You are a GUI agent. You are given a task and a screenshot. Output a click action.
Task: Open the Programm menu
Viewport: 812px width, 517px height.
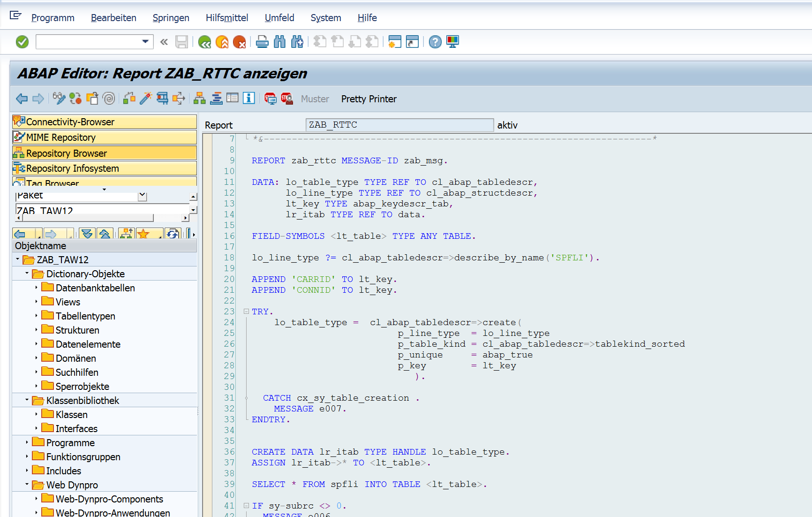[x=53, y=18]
